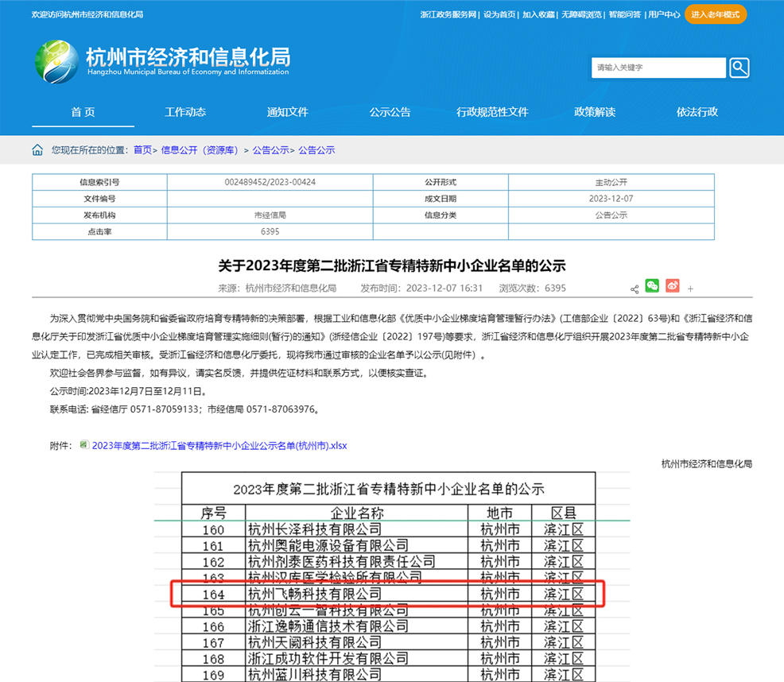Share article via Weibo icon

[x=673, y=286]
